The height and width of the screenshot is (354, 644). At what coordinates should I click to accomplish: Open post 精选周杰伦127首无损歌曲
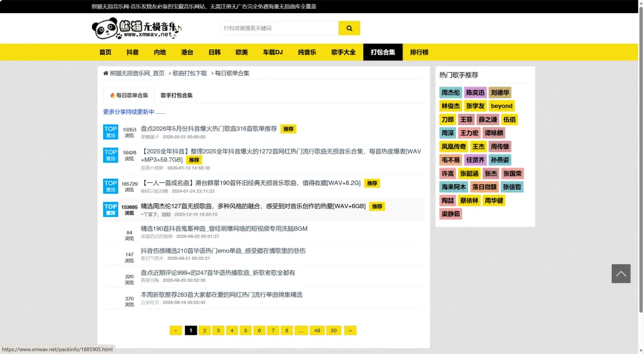click(x=253, y=206)
